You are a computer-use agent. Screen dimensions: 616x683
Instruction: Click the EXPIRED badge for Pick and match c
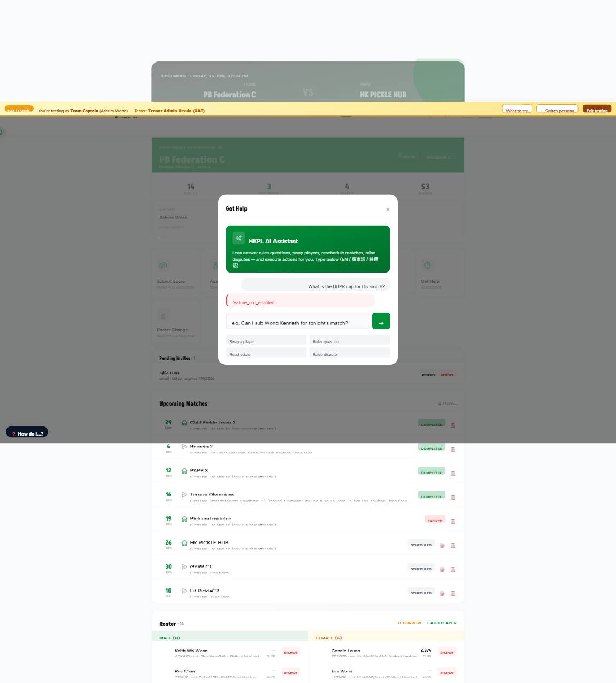coord(435,519)
